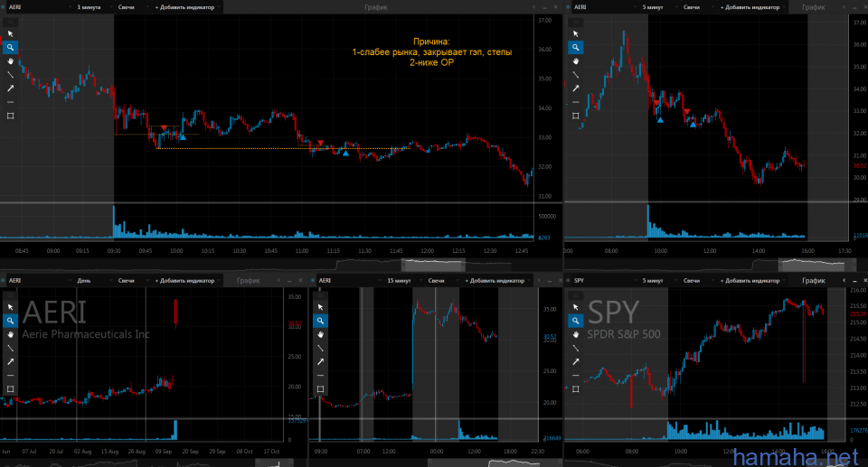Click the time range scrollbar thumb under the 1 минута chart

[433, 265]
